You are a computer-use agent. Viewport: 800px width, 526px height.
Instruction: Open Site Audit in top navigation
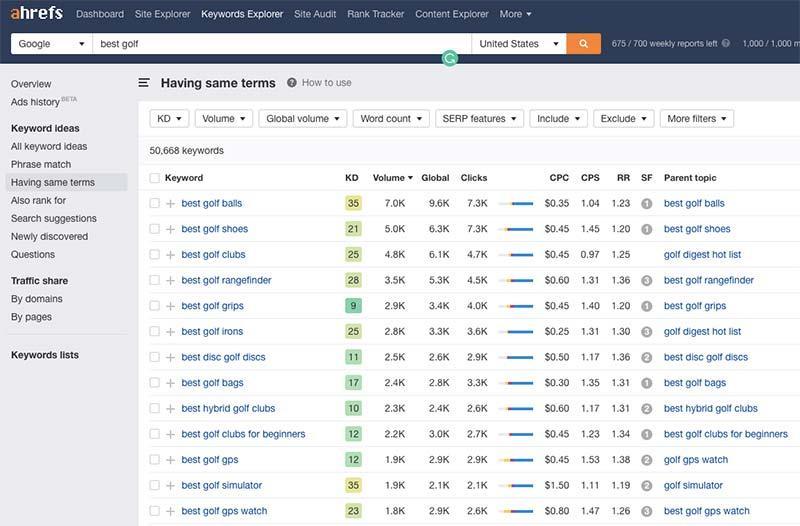(315, 14)
